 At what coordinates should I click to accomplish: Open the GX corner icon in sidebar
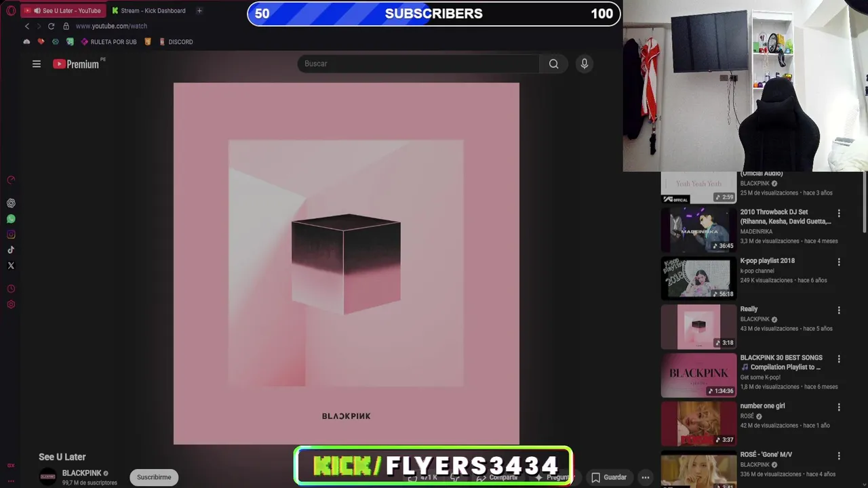click(x=11, y=466)
